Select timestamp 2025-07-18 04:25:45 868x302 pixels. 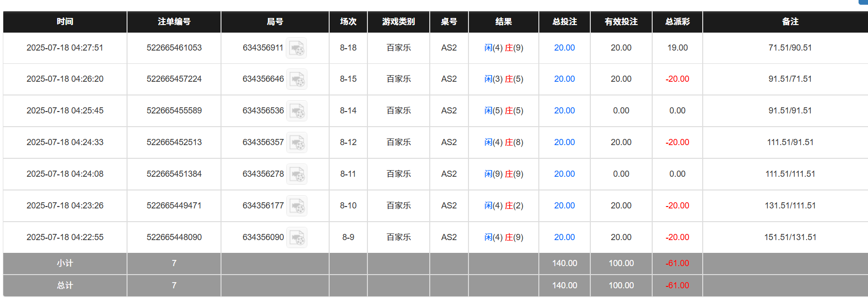(65, 111)
